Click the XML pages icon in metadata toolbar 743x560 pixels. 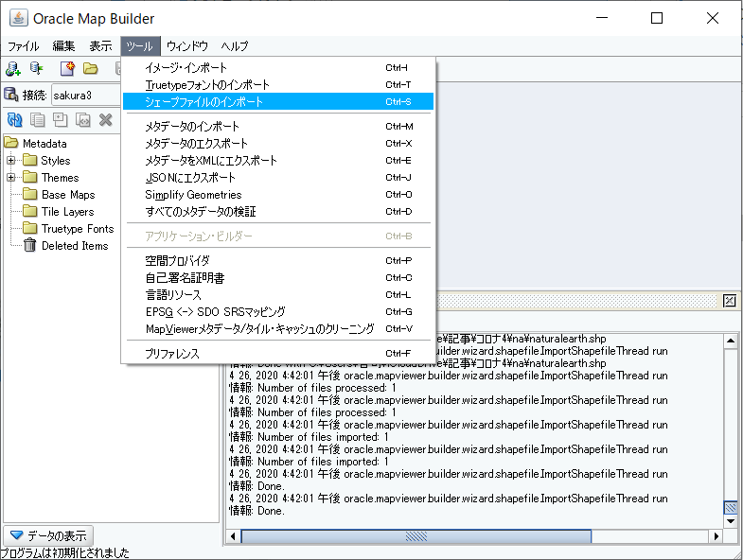tap(83, 120)
